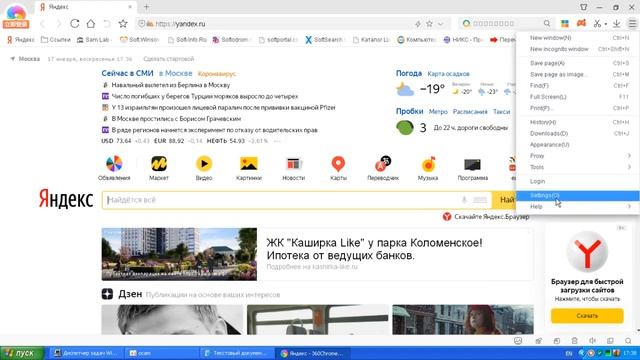The height and width of the screenshot is (360, 640).
Task: Switch to Текстовый документ taskbar item
Action: (x=238, y=353)
